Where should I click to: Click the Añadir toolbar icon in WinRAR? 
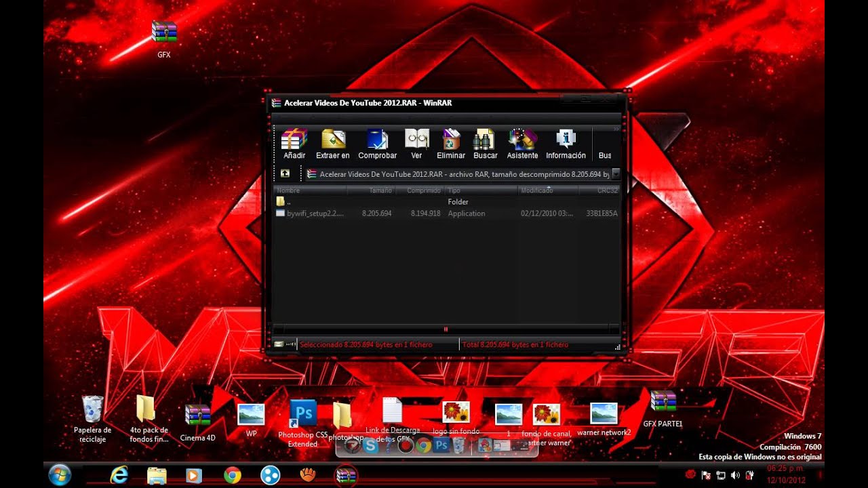pos(294,144)
